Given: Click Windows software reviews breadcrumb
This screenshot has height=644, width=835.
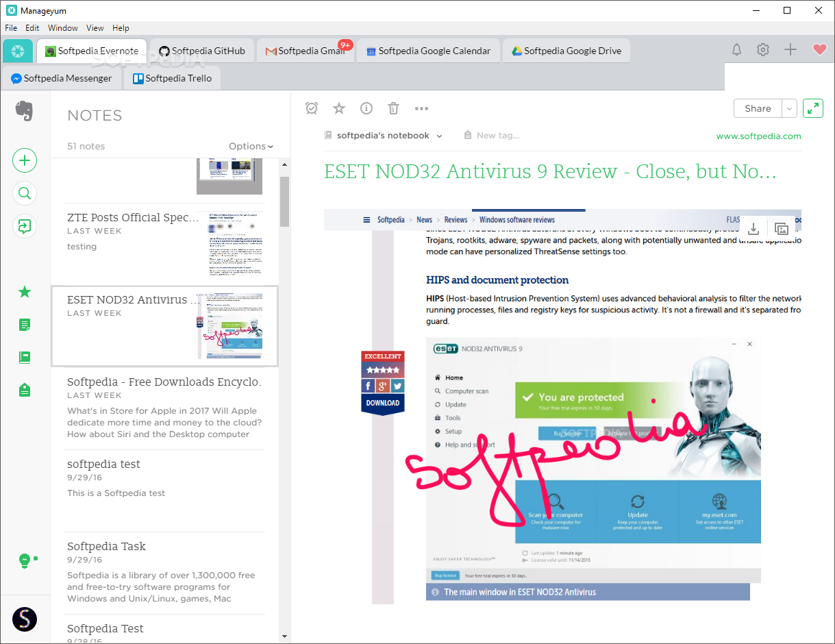Looking at the screenshot, I should (517, 220).
